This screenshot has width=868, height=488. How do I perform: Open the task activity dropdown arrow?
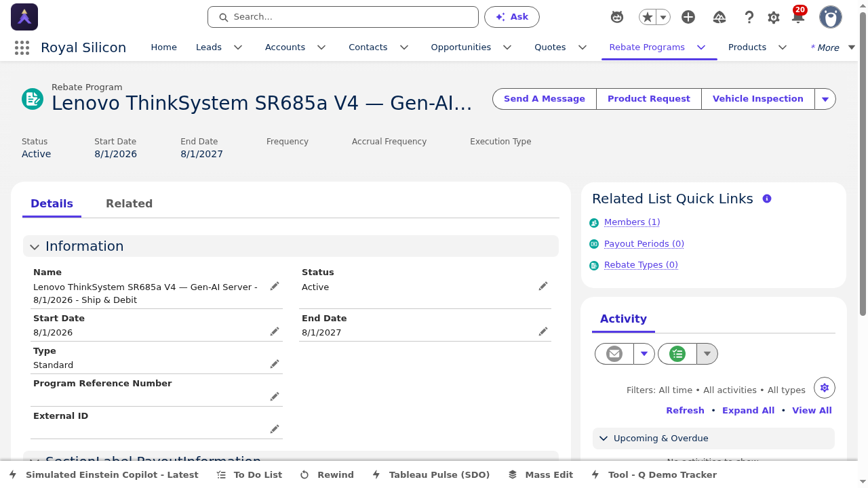[x=707, y=354]
